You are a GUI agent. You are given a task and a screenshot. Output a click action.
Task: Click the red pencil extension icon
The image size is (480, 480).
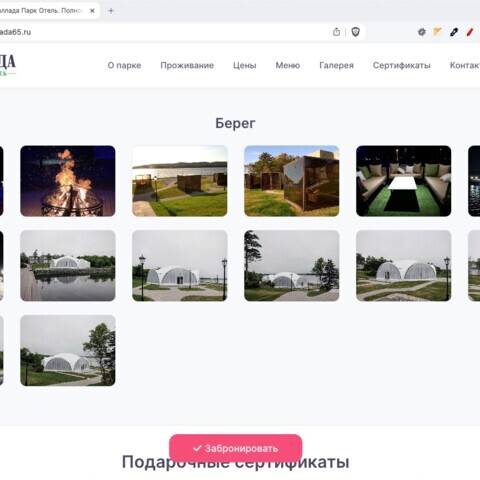470,32
